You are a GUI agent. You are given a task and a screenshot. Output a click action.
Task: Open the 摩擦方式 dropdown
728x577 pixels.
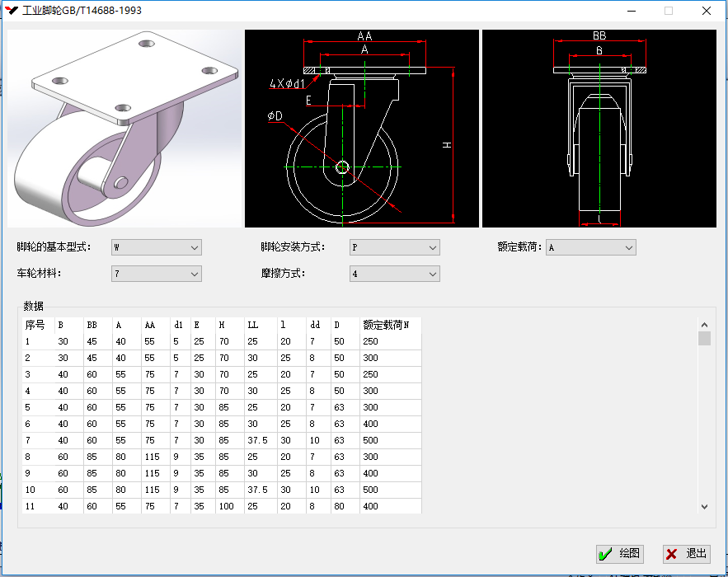(x=394, y=274)
